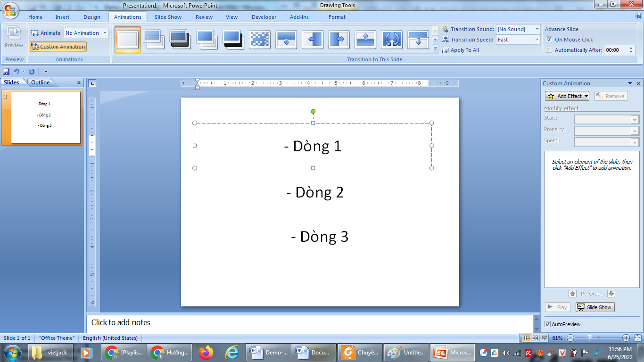Open the Design tab
Image resolution: width=644 pixels, height=362 pixels.
pyautogui.click(x=92, y=17)
